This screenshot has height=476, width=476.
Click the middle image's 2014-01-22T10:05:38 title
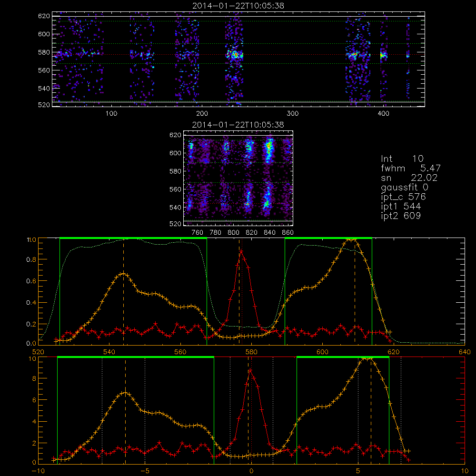[x=238, y=125]
